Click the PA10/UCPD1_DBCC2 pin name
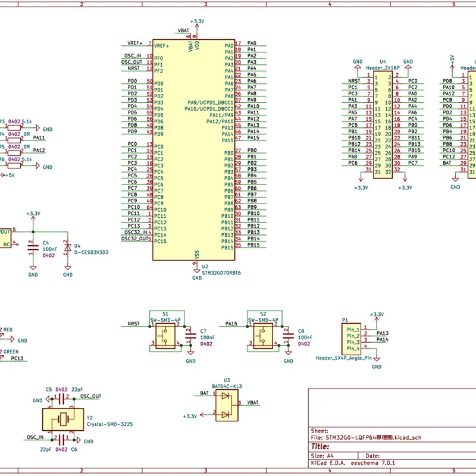The height and width of the screenshot is (476, 476). [x=209, y=109]
